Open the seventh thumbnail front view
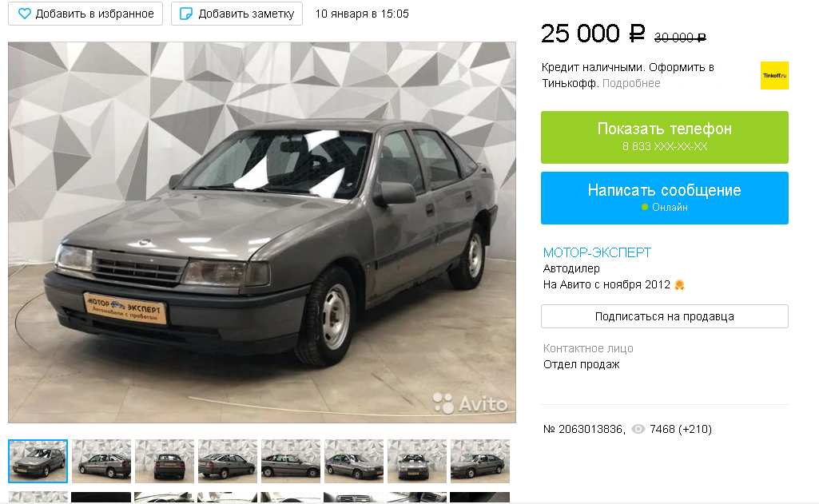 click(417, 461)
